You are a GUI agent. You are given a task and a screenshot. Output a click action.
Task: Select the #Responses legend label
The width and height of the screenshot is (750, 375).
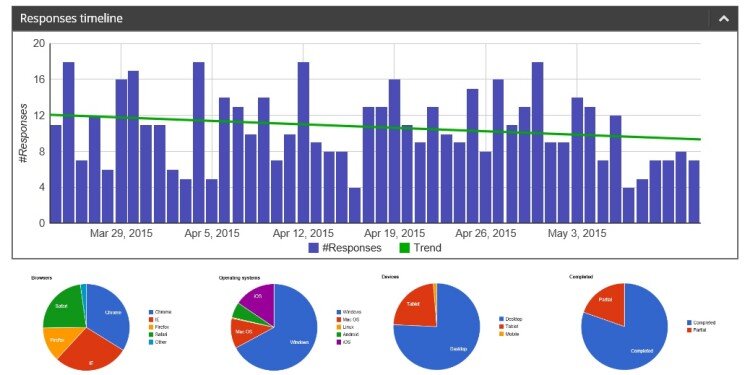(x=353, y=248)
